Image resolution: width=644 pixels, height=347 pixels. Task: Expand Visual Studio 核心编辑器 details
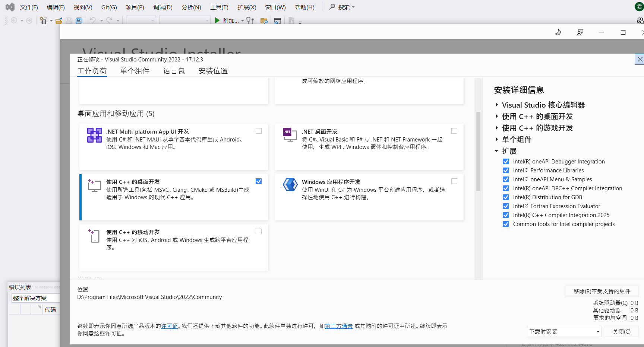click(497, 105)
